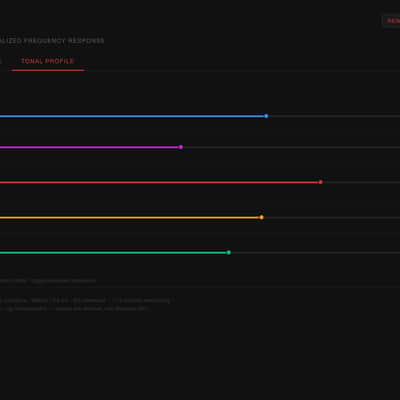400x400 pixels.
Task: Click the filled magenta bar segment
Action: (90, 147)
